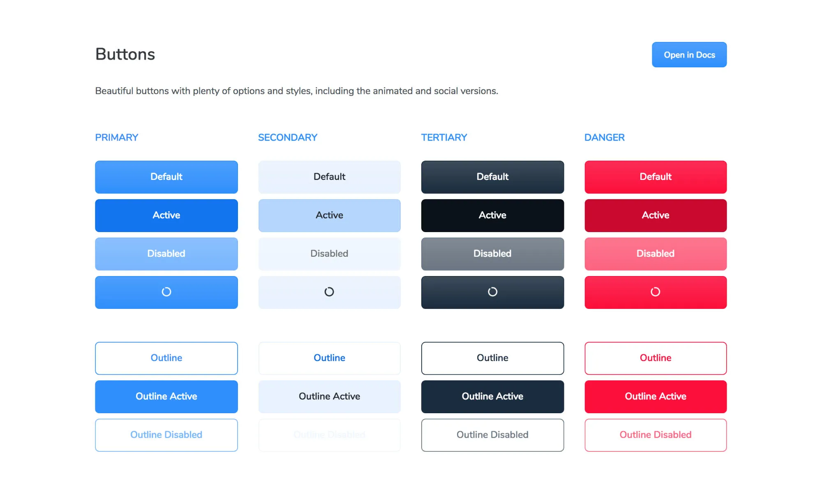Select the Tertiary Active black button
This screenshot has height=504, width=822.
[x=492, y=216]
